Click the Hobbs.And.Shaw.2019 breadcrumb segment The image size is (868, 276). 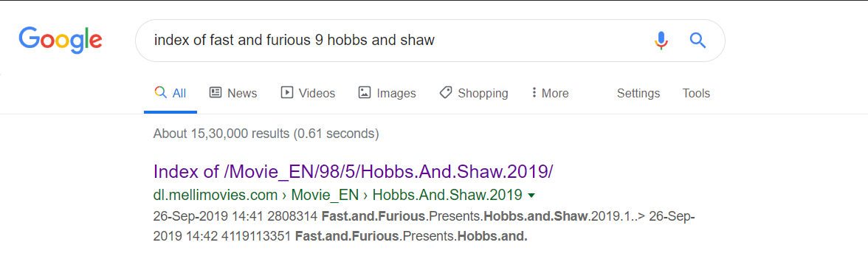pyautogui.click(x=447, y=195)
